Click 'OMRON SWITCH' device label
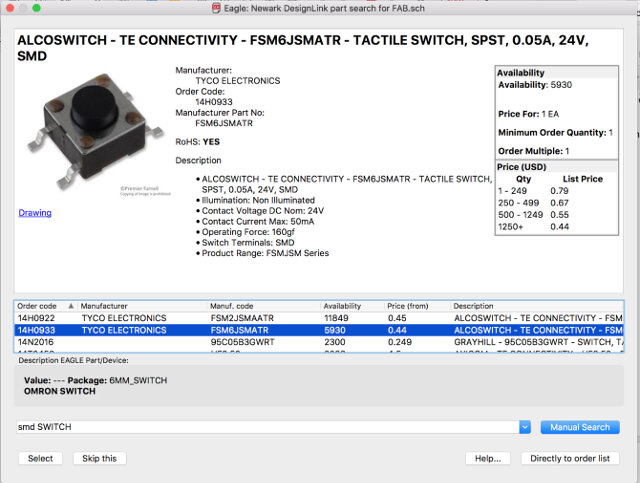The height and width of the screenshot is (483, 640). [x=60, y=391]
